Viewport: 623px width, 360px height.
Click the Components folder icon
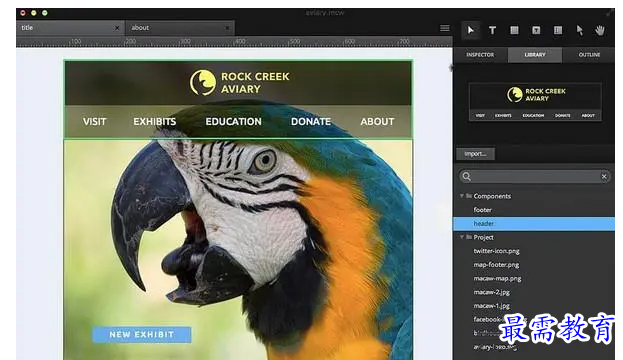(x=469, y=195)
